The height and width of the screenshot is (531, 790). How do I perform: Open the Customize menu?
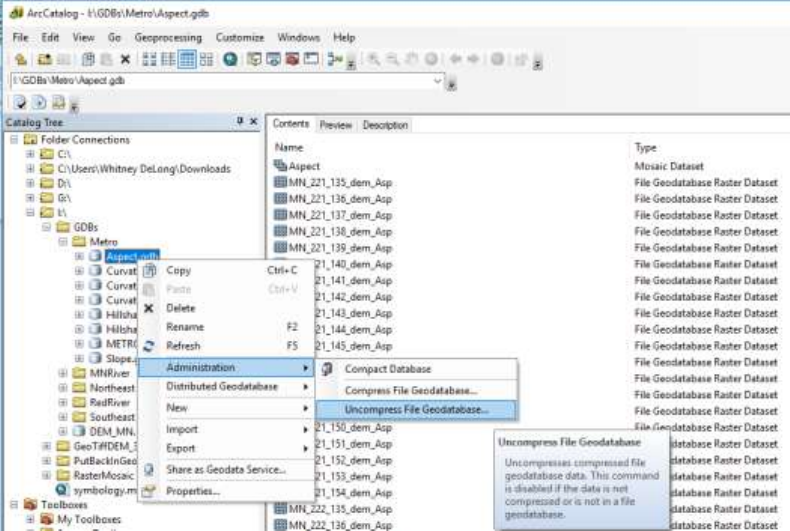(x=240, y=37)
